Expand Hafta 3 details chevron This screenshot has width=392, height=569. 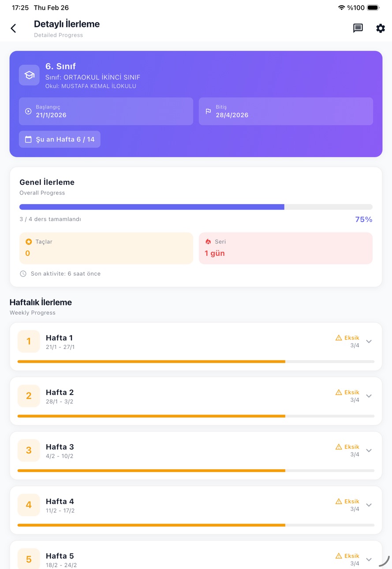pos(369,450)
